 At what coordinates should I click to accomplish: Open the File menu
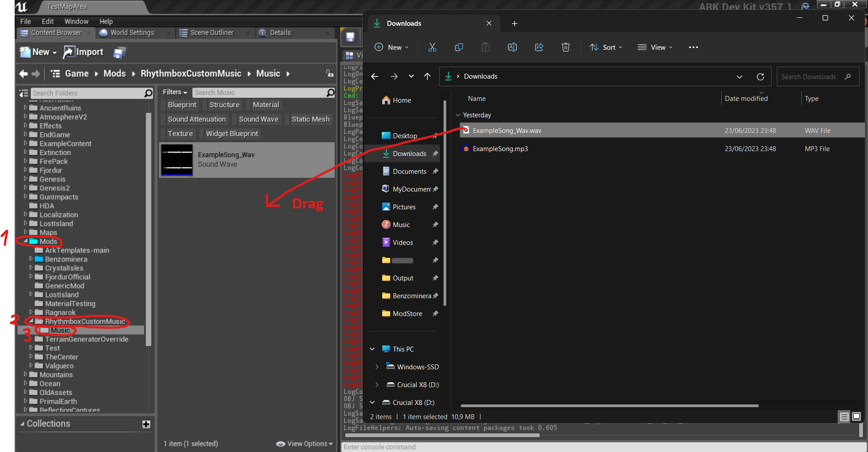click(25, 21)
